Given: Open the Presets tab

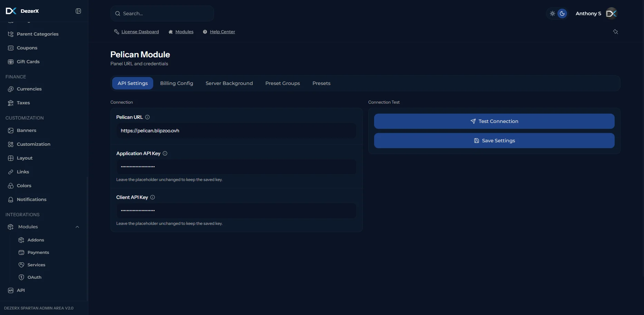Looking at the screenshot, I should coord(321,83).
